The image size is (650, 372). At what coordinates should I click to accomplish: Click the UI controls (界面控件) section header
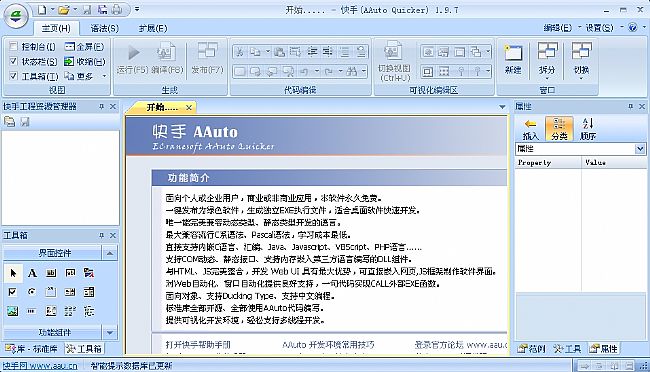(x=53, y=253)
